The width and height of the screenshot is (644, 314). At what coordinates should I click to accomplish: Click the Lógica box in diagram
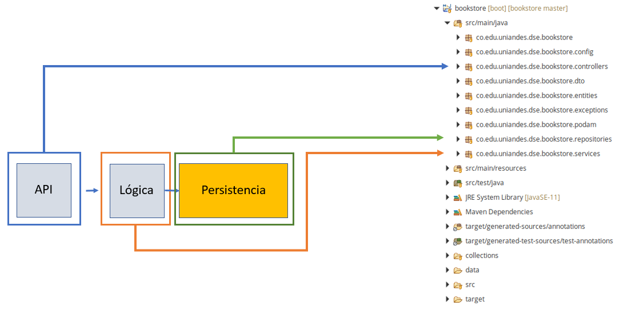[137, 190]
